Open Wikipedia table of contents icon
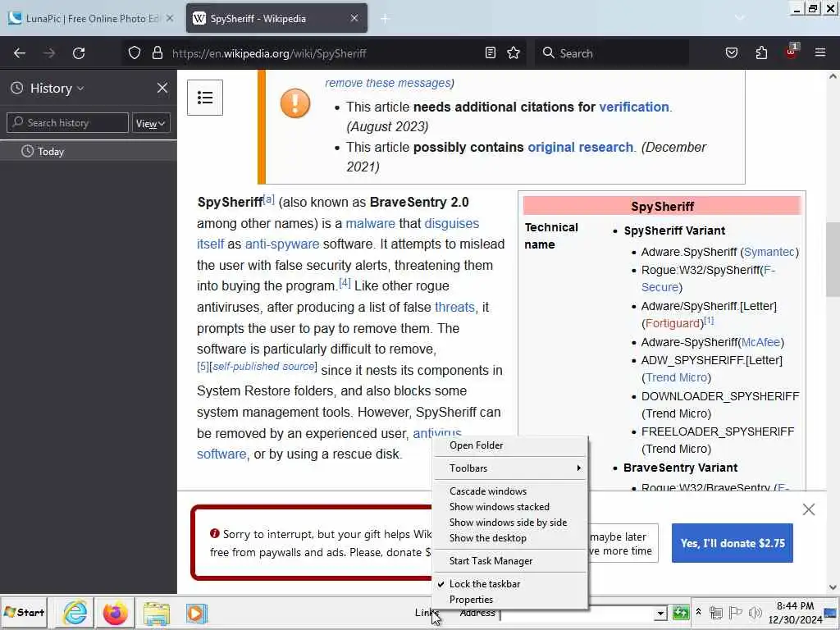840x630 pixels. [205, 98]
